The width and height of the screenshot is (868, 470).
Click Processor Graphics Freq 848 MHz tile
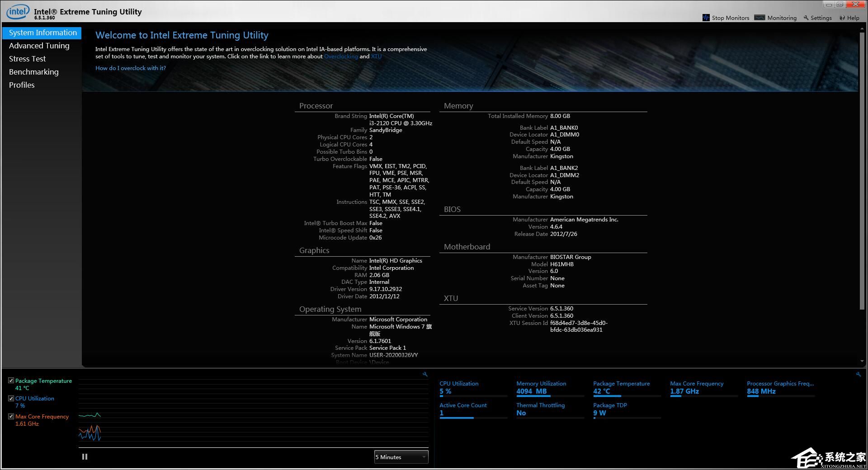[x=781, y=389]
